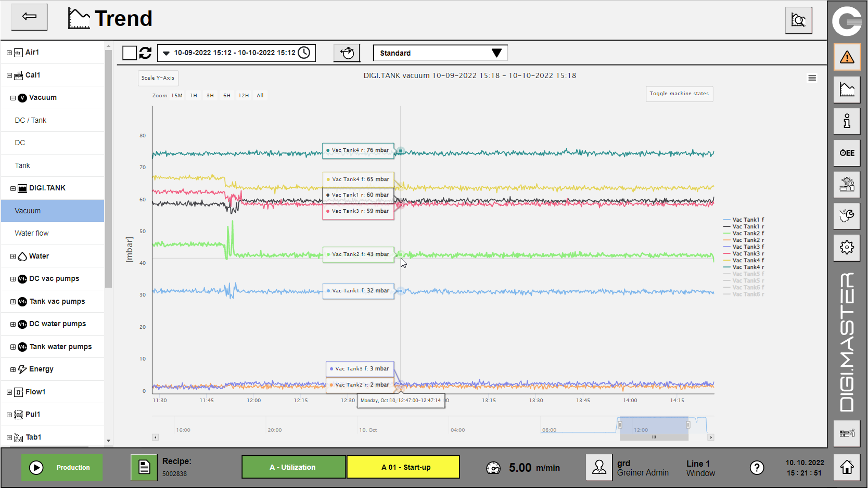Open the trend chart sidebar icon
The image size is (868, 488).
point(847,89)
